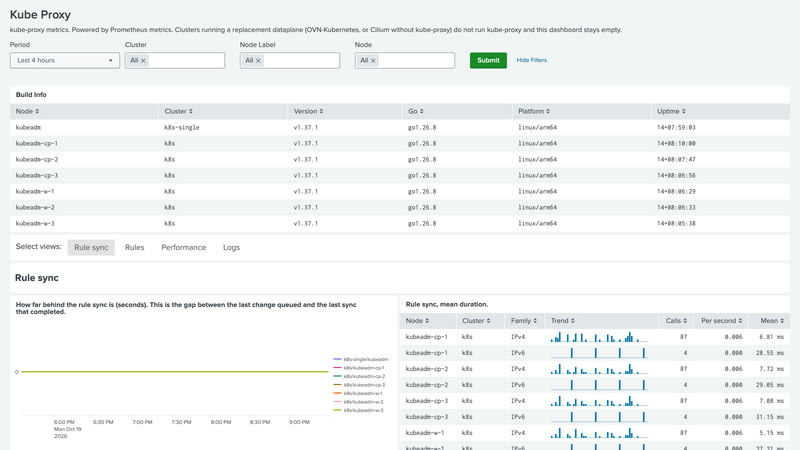The width and height of the screenshot is (800, 450).
Task: Sort Build Info table by Node column
Action: [x=28, y=111]
